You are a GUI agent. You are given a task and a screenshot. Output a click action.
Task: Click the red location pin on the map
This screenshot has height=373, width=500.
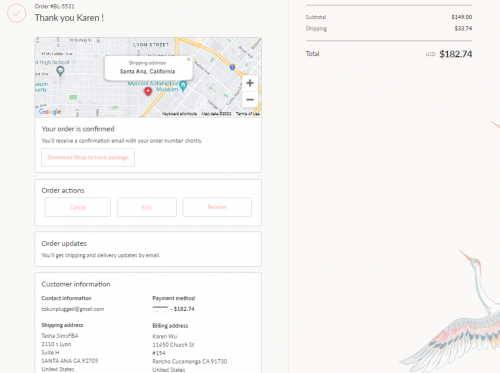(148, 91)
